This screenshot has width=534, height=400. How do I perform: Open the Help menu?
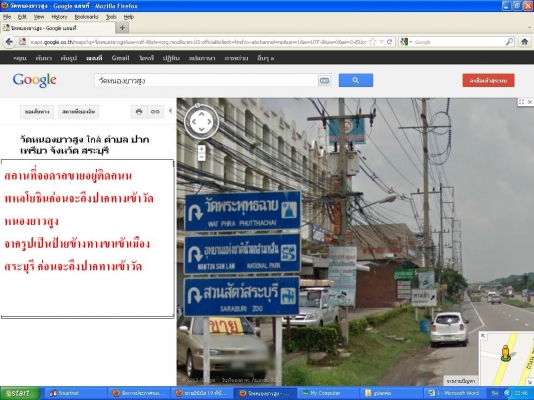128,17
